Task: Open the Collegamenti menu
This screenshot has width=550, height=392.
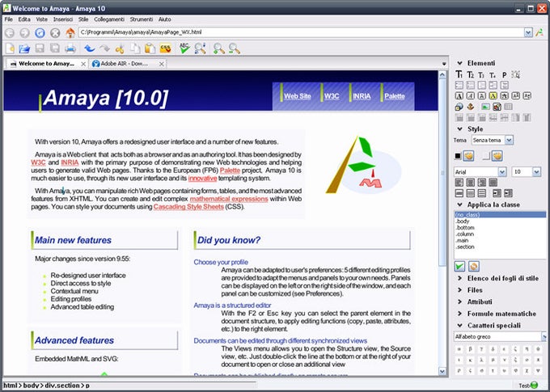Action: (x=109, y=19)
